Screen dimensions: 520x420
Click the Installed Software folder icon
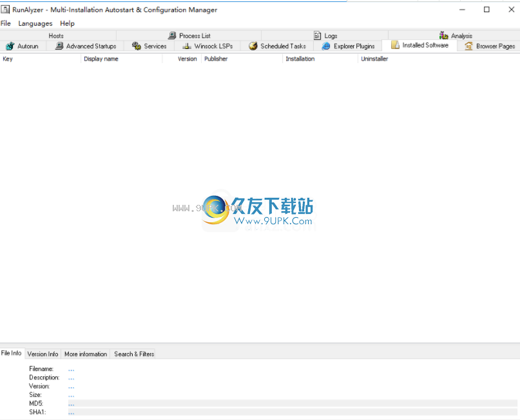click(395, 45)
